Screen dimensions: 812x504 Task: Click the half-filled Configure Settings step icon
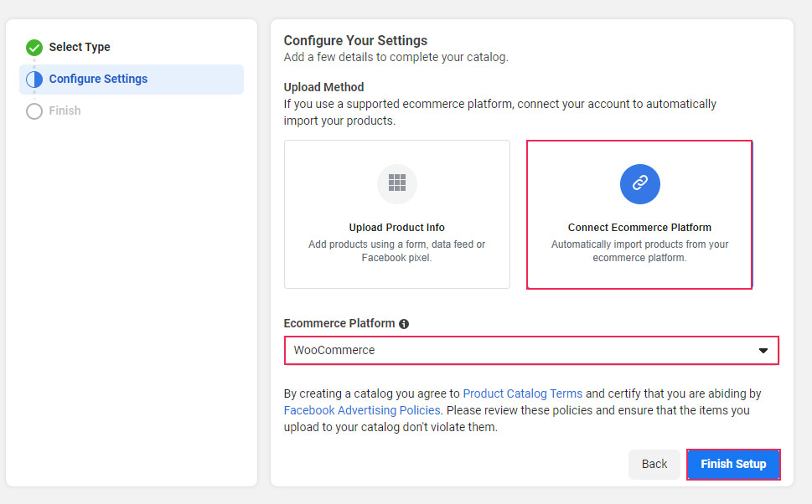[x=34, y=80]
